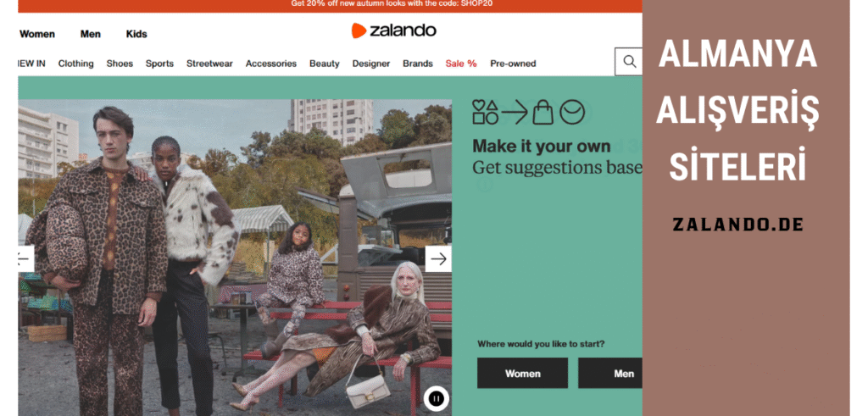Click the smiley circle icon

(x=572, y=113)
